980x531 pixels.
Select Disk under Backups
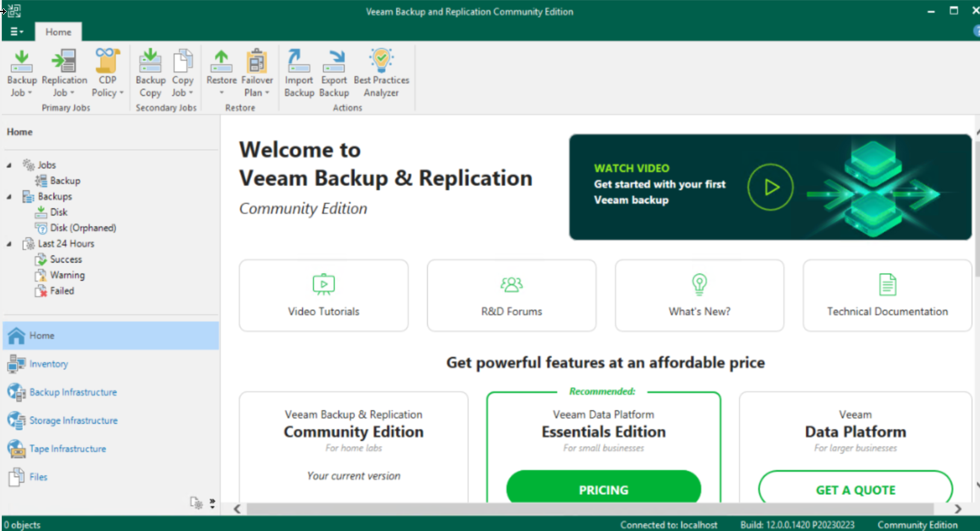click(51, 212)
